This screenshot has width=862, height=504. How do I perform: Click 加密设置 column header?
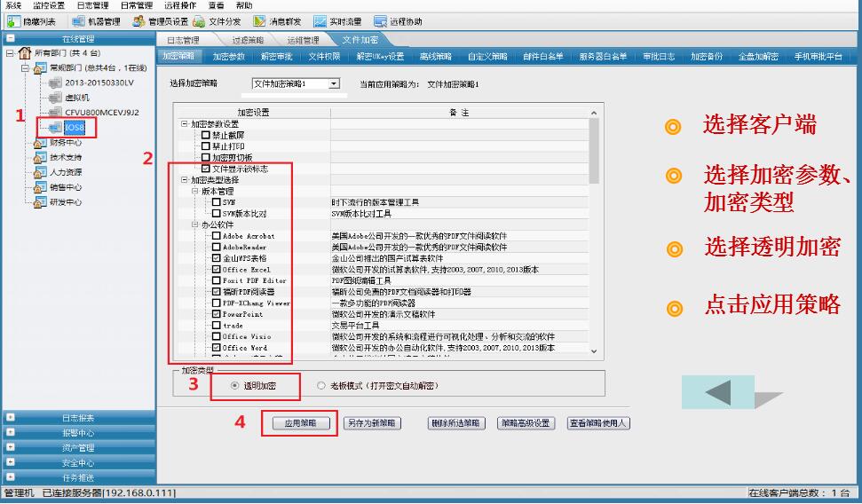click(x=253, y=112)
